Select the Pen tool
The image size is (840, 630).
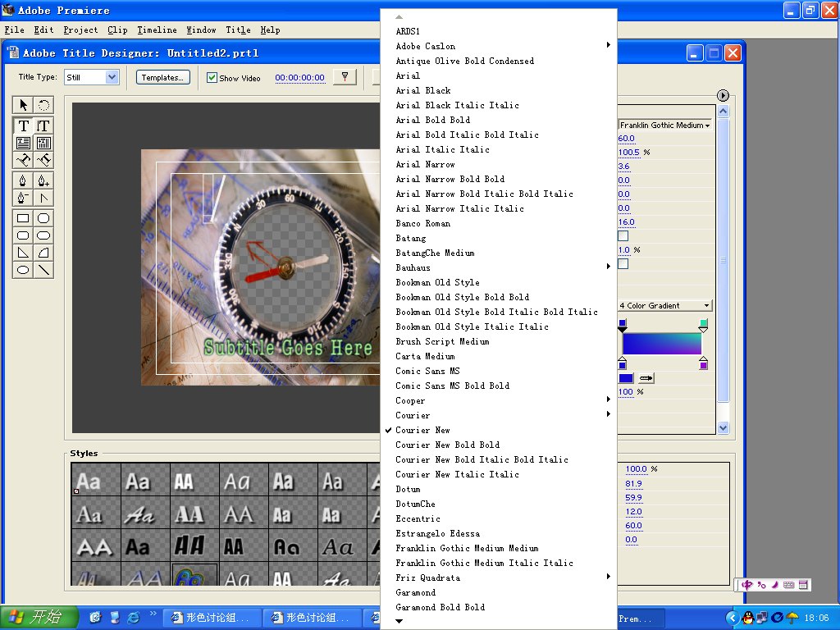click(23, 181)
